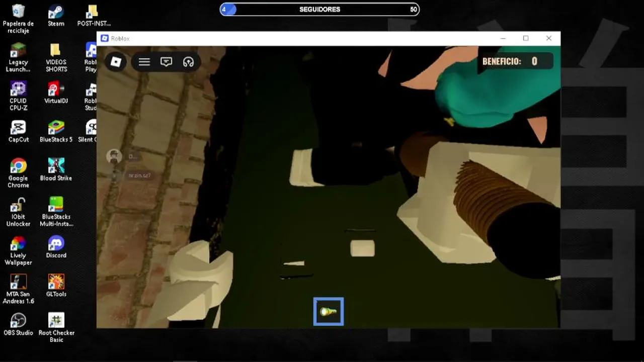Image resolution: width=644 pixels, height=362 pixels.
Task: Select the Google Chrome desktop shortcut
Action: 18,173
